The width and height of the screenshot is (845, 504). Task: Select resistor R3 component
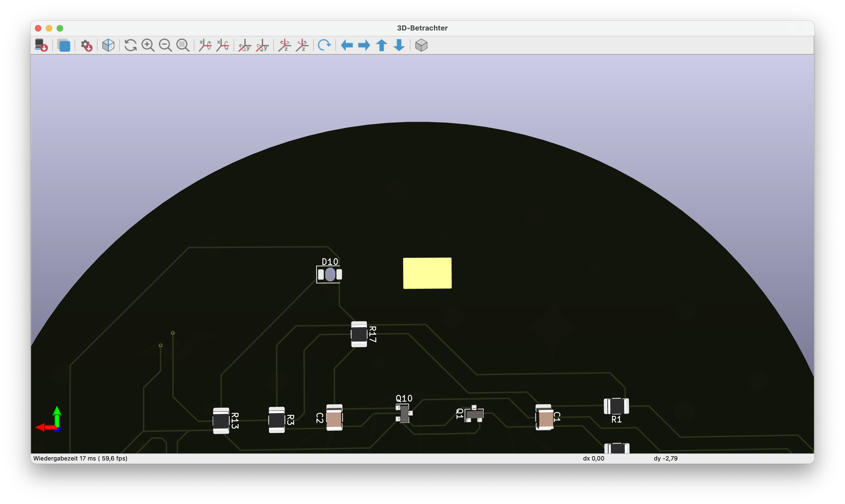[x=277, y=420]
